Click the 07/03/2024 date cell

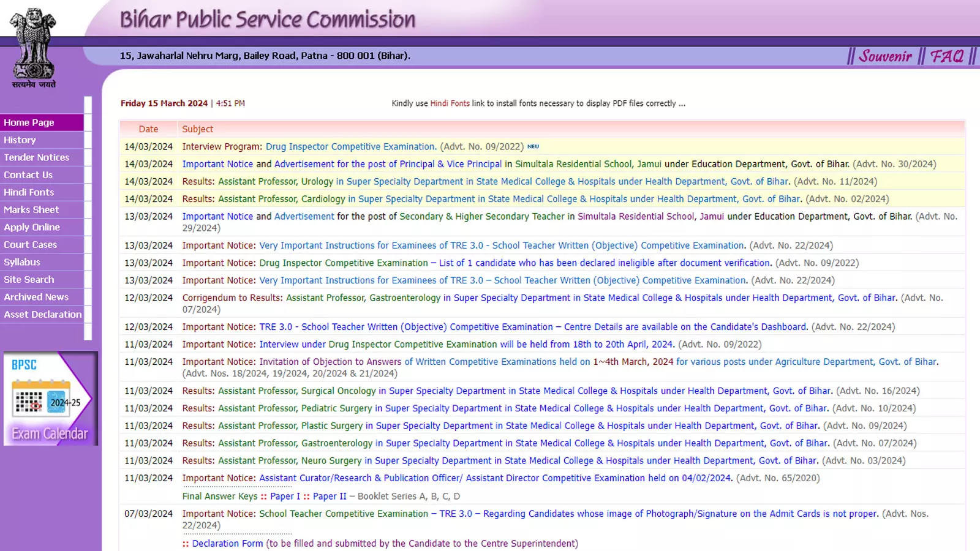click(149, 514)
